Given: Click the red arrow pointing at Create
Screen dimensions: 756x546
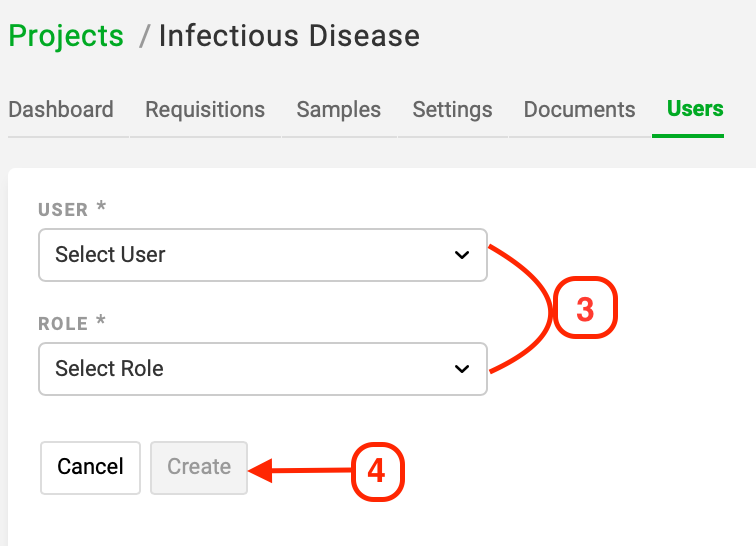Looking at the screenshot, I should [300, 470].
